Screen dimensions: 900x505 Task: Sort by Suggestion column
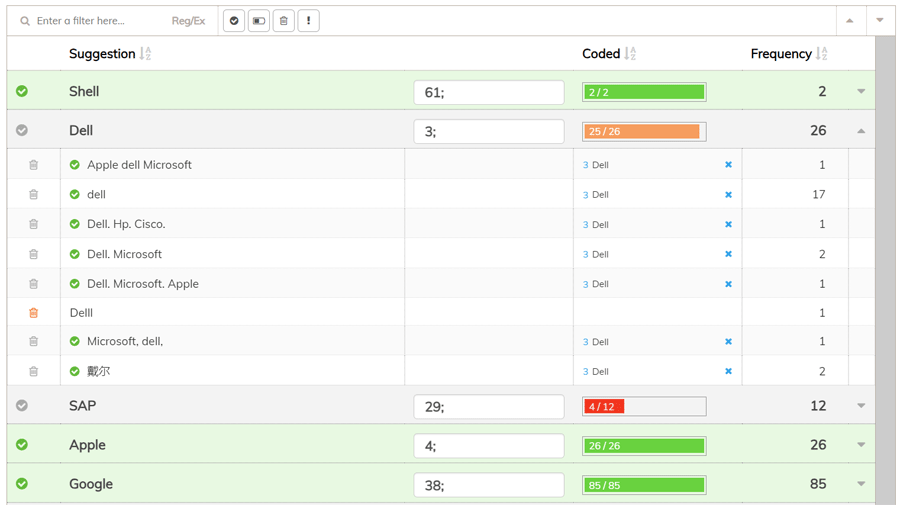(x=145, y=54)
